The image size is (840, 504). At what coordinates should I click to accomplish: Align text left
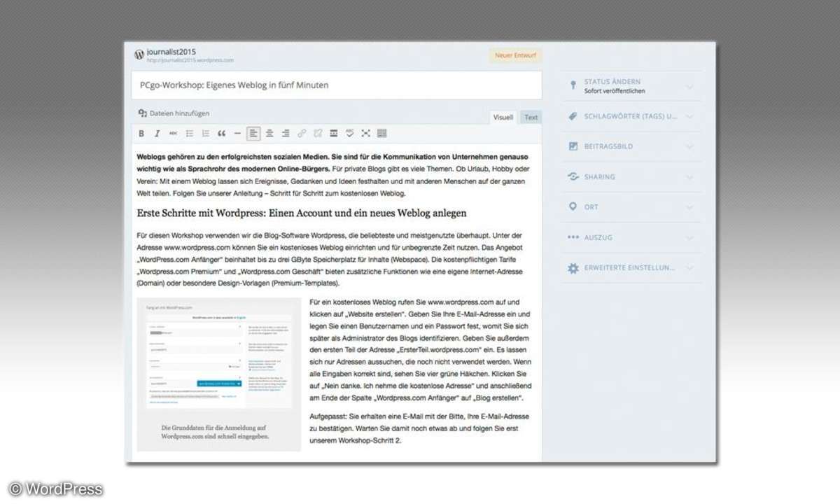[x=253, y=133]
